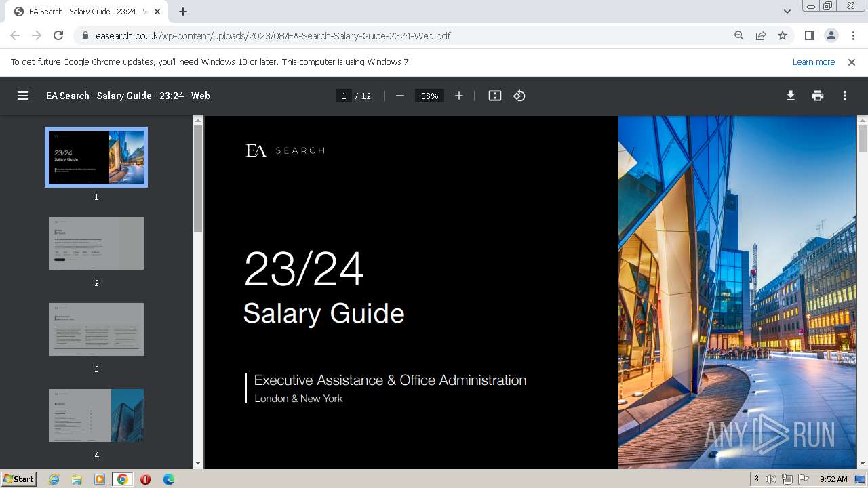Click the 9:52 AM system clock

[833, 479]
